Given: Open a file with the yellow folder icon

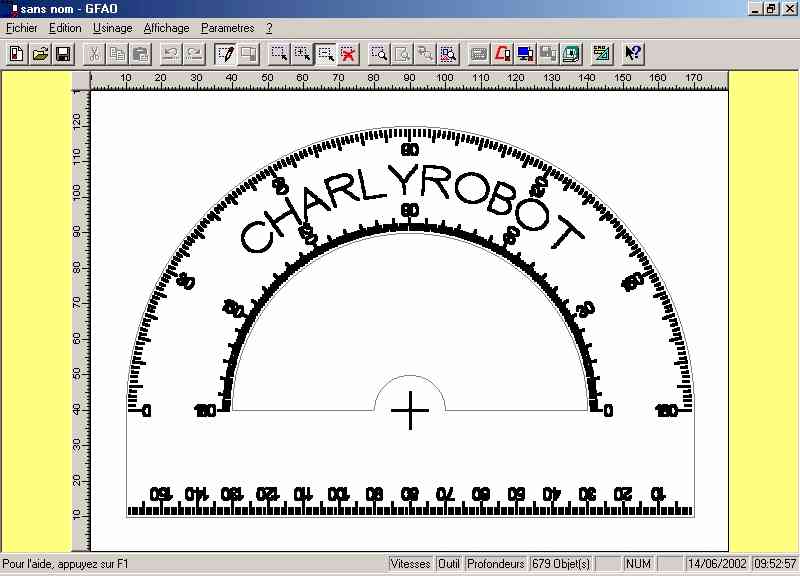Looking at the screenshot, I should tap(40, 54).
